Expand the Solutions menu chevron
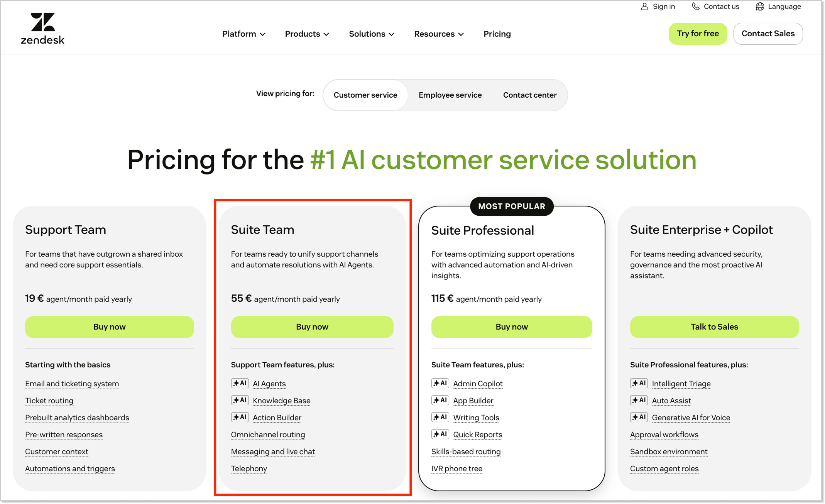825x504 pixels. [392, 34]
